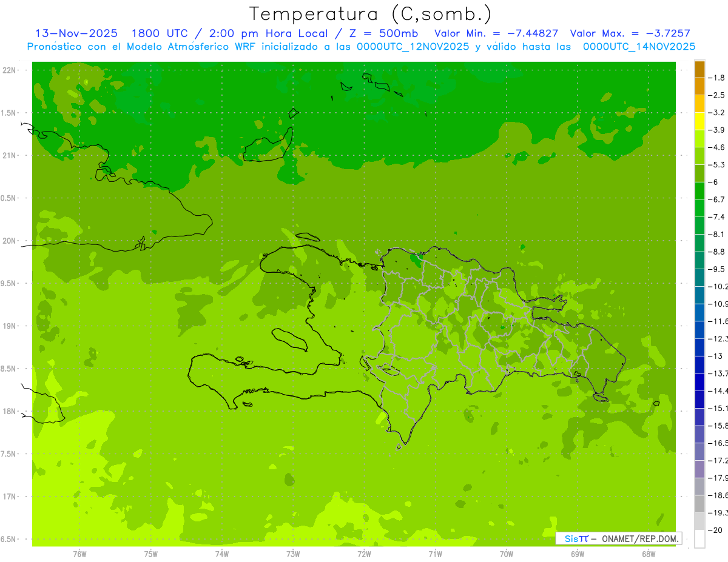
Task: Select the latitude label "17N"
Action: click(10, 497)
